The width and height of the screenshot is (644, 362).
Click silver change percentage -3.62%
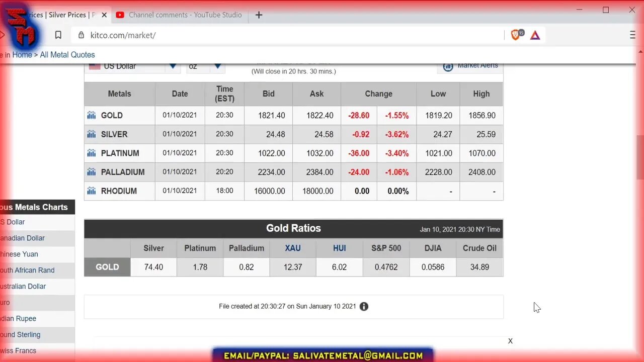tap(397, 134)
